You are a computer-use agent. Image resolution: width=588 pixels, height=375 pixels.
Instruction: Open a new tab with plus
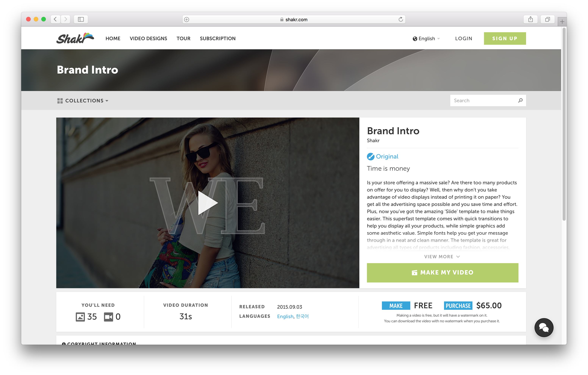pos(562,22)
